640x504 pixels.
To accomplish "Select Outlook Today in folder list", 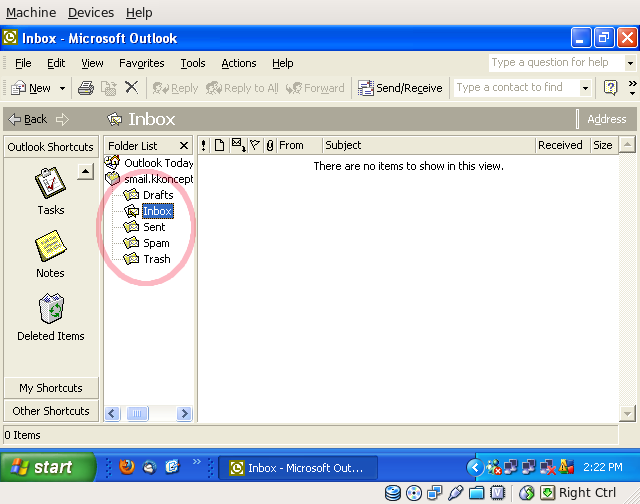I will click(159, 163).
